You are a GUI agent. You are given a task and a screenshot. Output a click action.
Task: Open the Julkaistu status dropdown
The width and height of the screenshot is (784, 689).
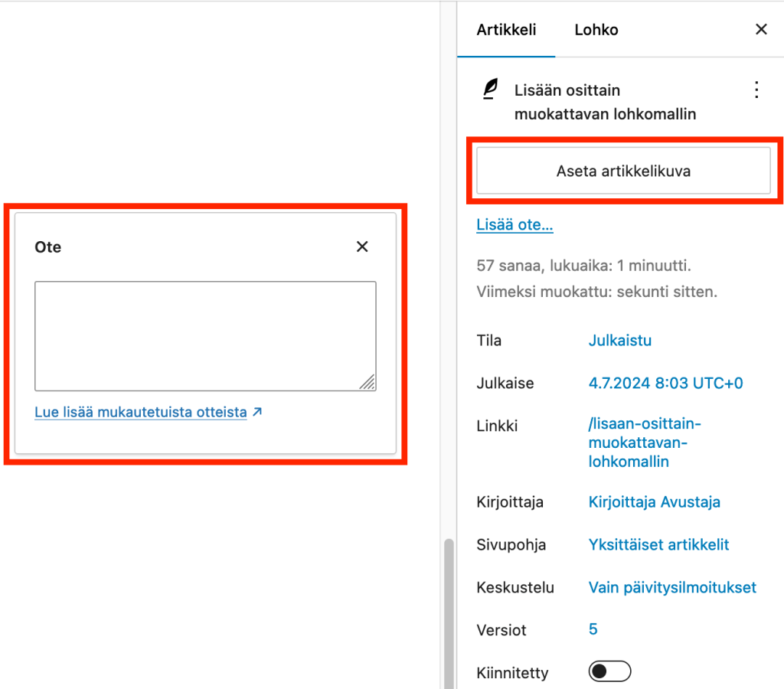[x=620, y=341]
